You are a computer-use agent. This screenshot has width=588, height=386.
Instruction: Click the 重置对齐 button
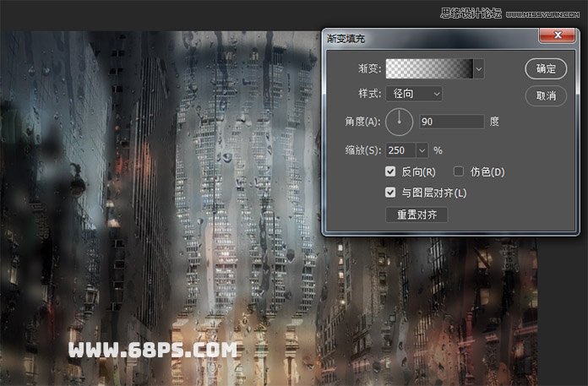click(416, 215)
